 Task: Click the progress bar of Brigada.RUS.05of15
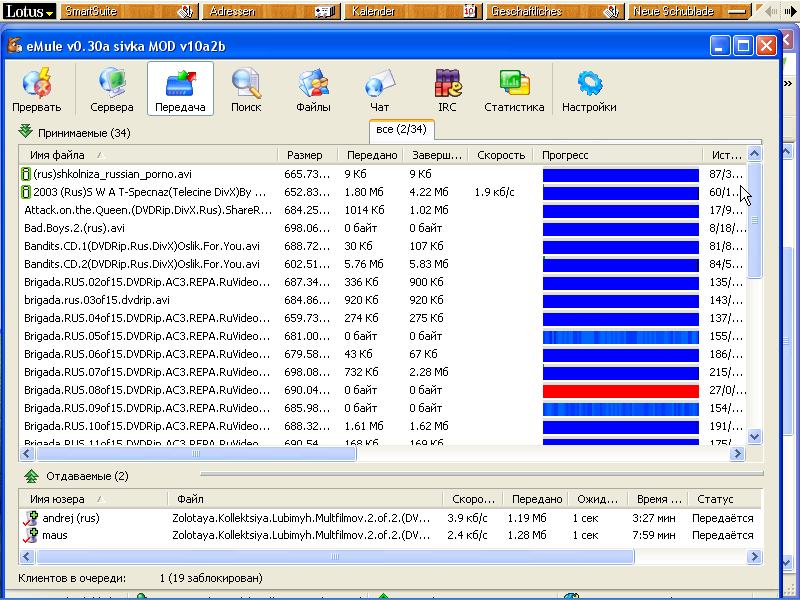click(621, 337)
